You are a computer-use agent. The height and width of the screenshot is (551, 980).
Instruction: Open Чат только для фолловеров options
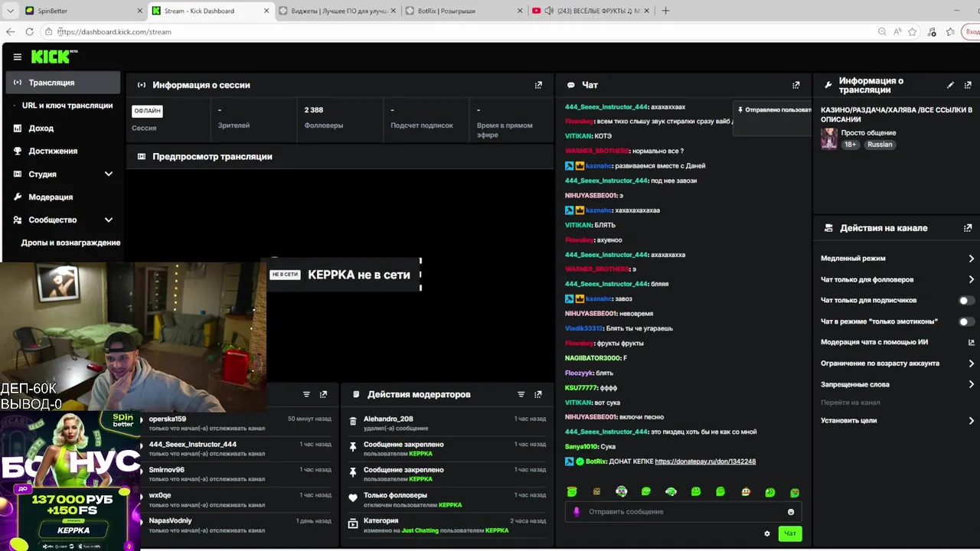tap(971, 279)
